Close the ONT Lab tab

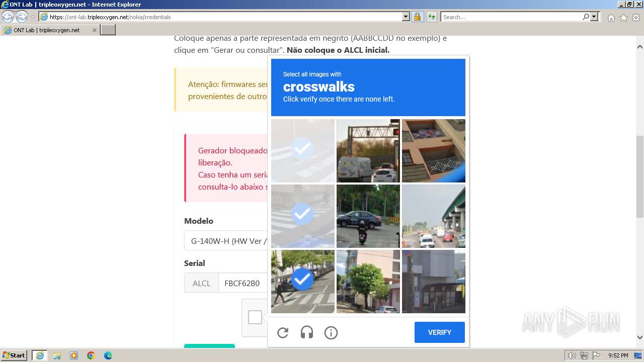(94, 30)
